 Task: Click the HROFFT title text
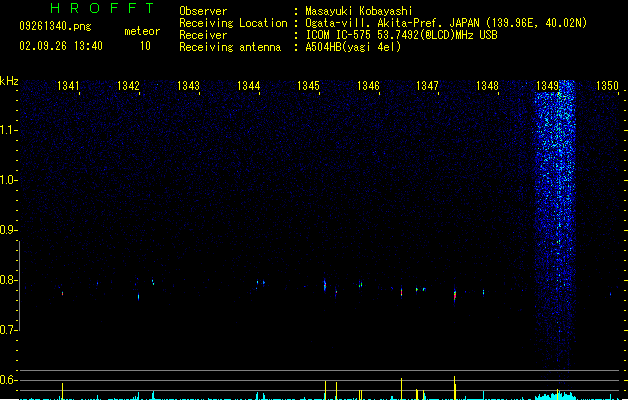102,8
